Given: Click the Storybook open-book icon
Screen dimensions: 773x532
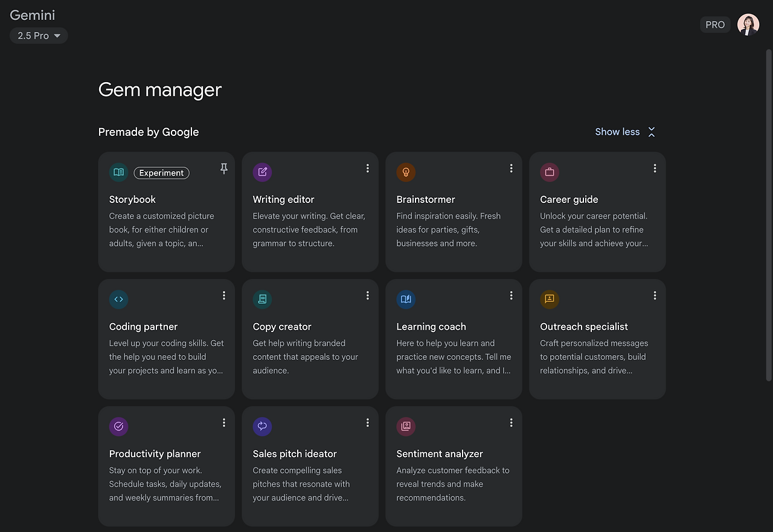Looking at the screenshot, I should (x=118, y=172).
